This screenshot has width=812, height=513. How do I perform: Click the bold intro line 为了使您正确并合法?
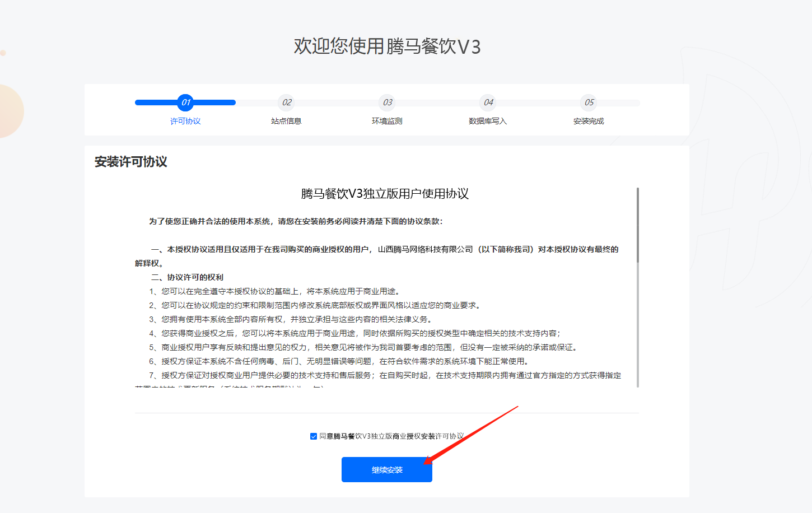(296, 221)
